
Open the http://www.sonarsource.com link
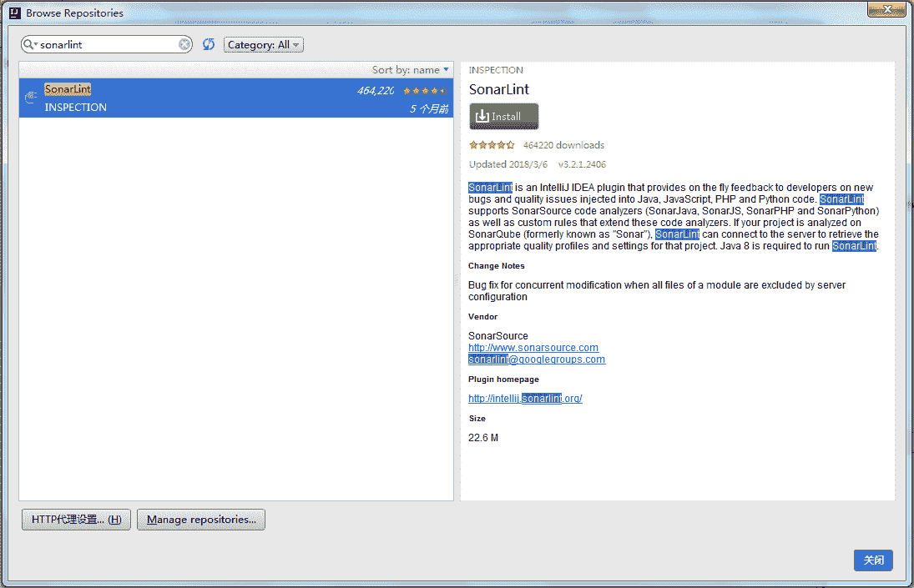pyautogui.click(x=533, y=348)
